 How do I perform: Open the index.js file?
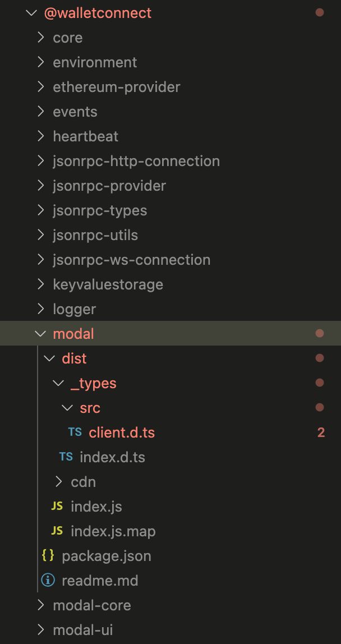(96, 507)
